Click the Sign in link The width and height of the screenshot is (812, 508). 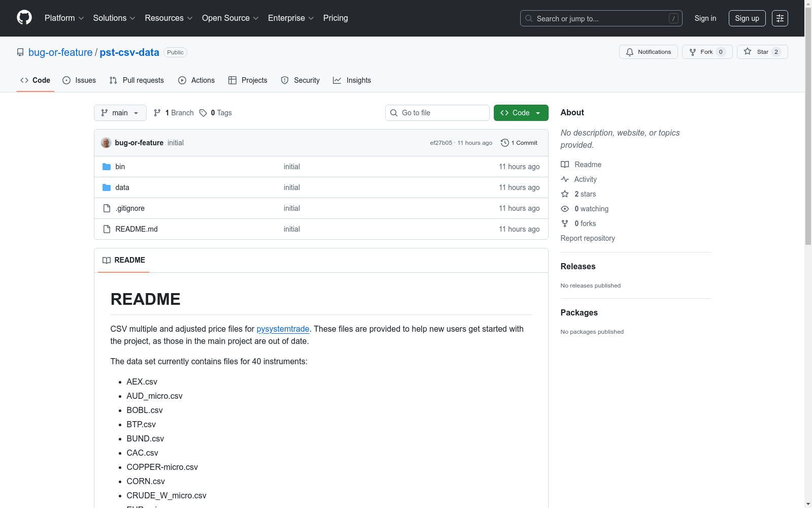tap(705, 18)
